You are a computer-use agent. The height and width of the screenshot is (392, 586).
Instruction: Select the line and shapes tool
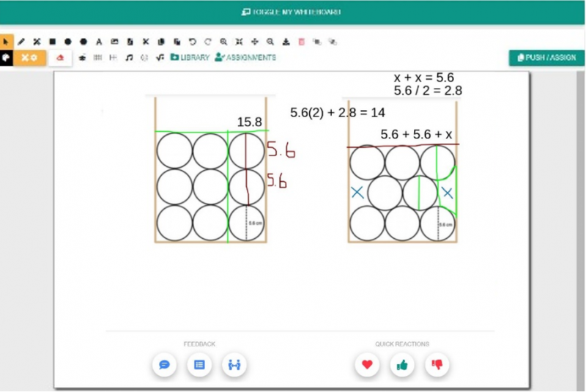point(37,42)
